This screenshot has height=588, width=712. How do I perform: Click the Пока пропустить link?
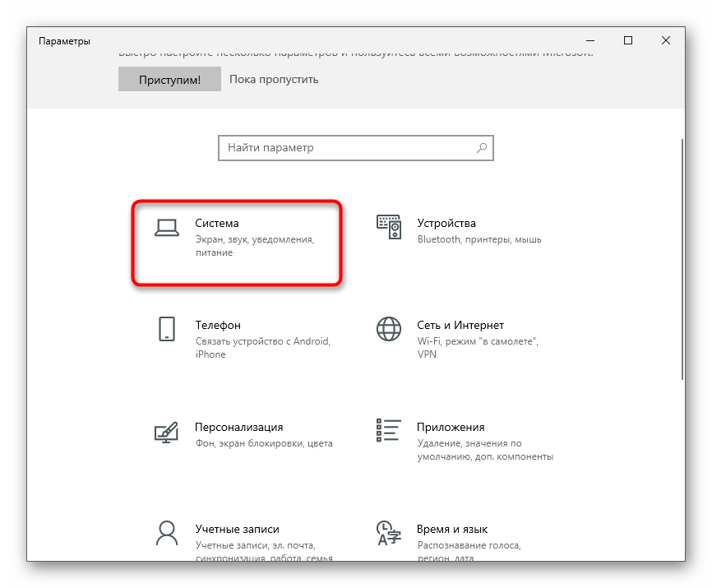click(274, 80)
